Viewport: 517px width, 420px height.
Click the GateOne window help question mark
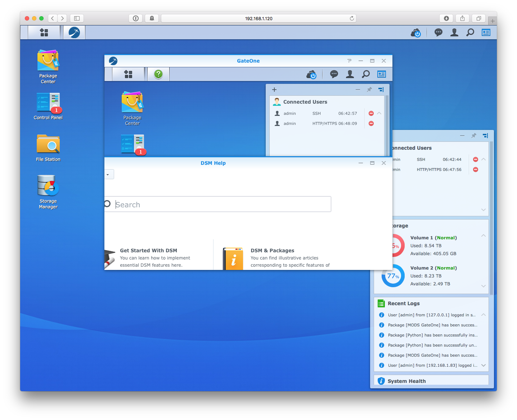tap(349, 61)
